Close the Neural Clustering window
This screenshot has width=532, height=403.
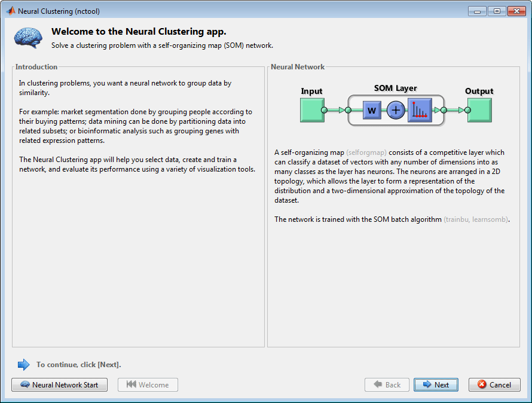pyautogui.click(x=516, y=11)
